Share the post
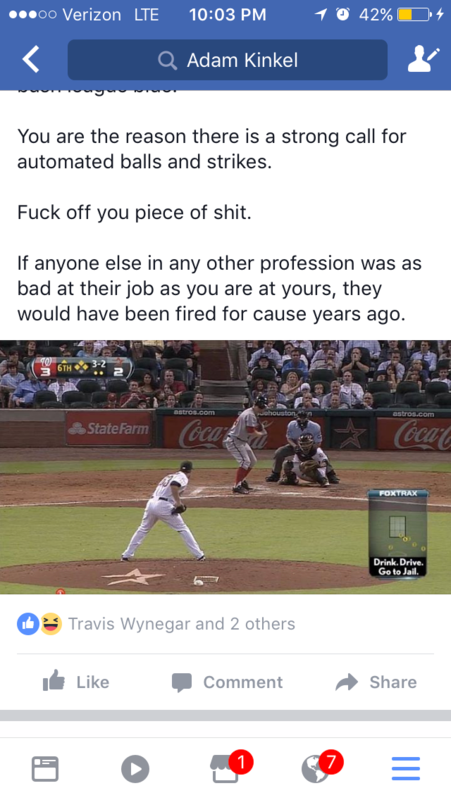This screenshot has height=800, width=451. (x=376, y=682)
